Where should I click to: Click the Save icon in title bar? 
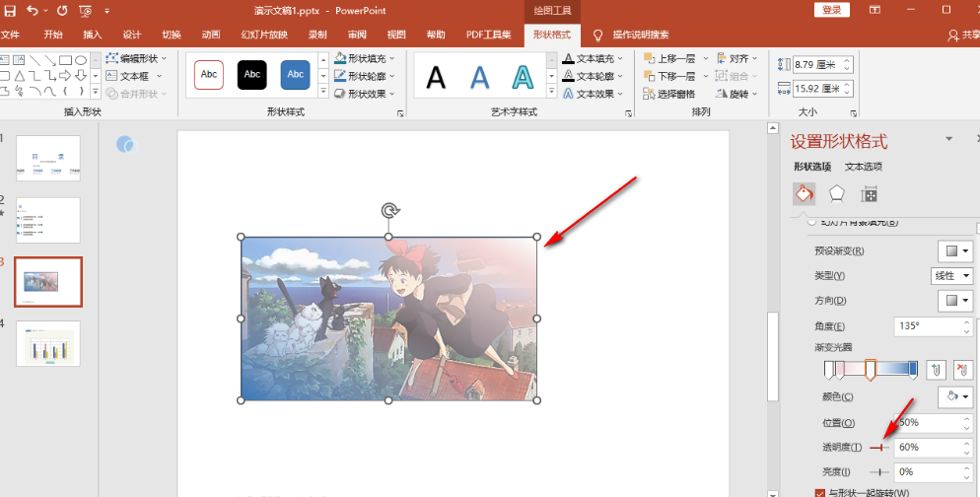coord(10,10)
